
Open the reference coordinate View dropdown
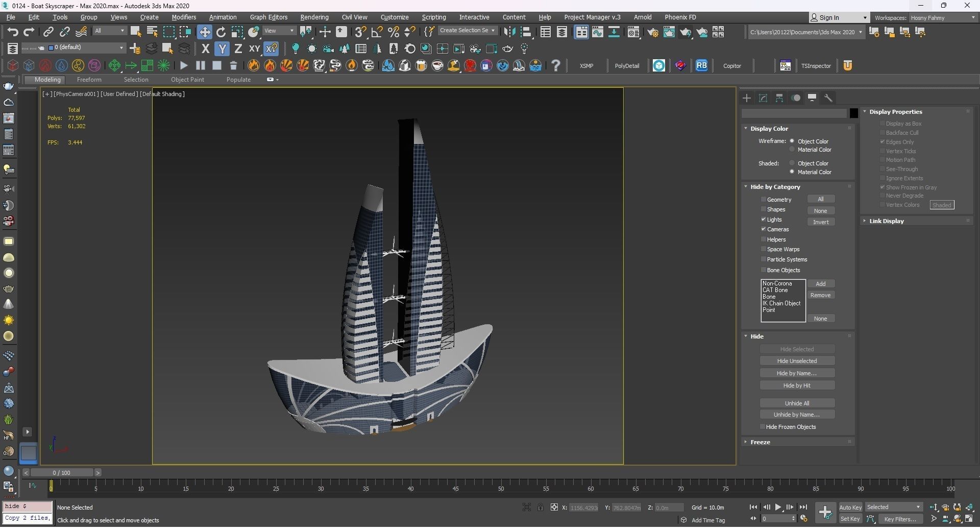279,31
